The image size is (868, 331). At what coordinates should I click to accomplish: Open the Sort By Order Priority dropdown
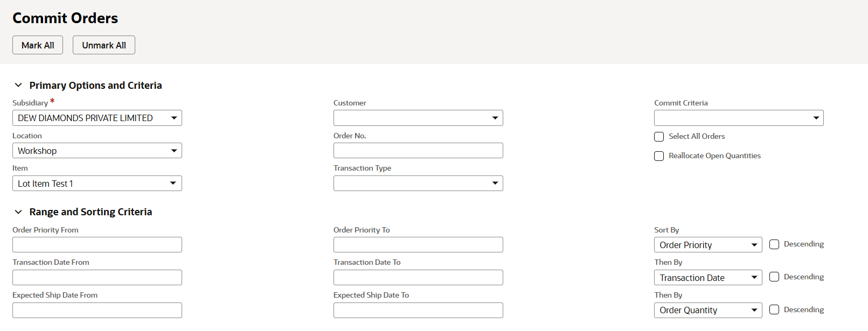tap(708, 245)
